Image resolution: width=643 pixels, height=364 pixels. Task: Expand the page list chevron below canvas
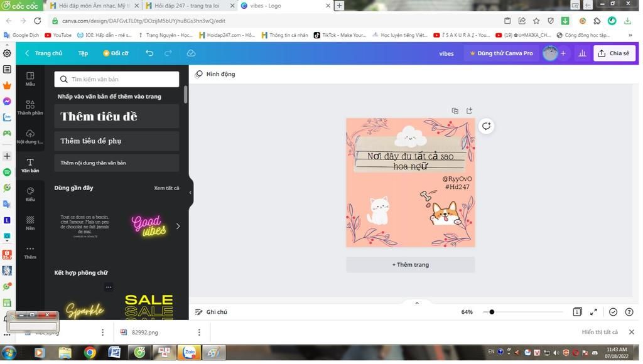[x=417, y=303]
